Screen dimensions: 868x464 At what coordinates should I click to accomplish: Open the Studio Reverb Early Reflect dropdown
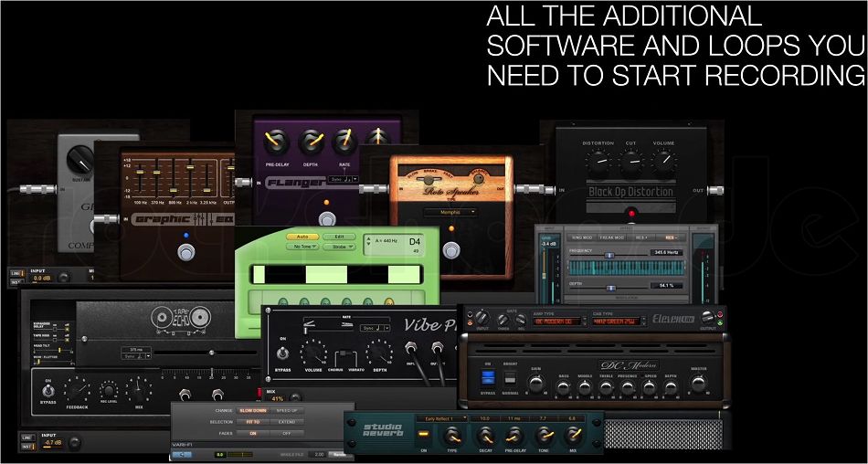pos(445,418)
